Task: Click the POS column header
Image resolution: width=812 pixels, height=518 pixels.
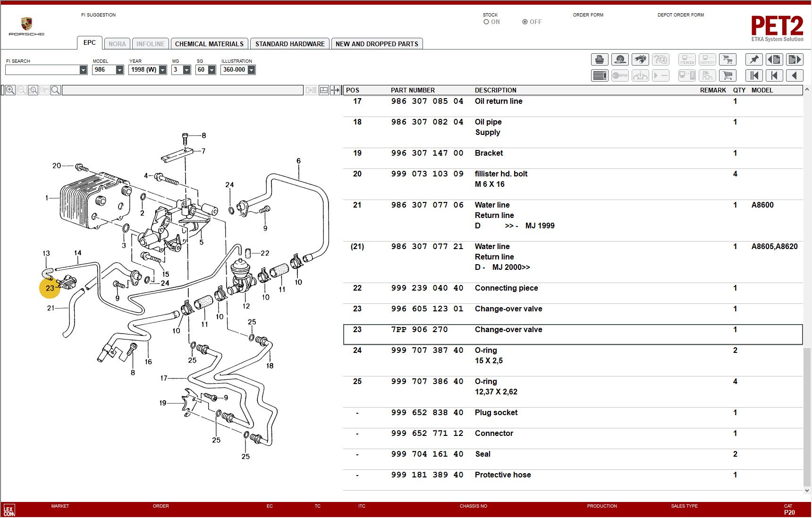Action: coord(352,90)
